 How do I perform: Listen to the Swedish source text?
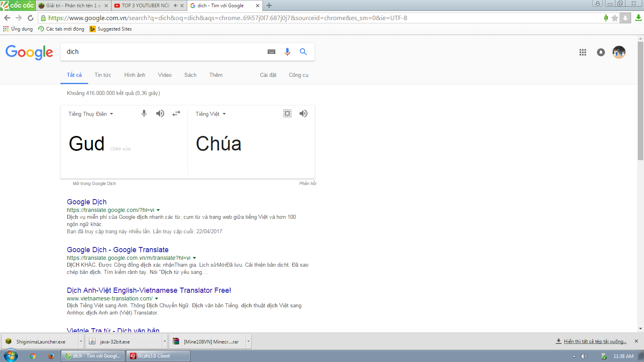[x=160, y=113]
